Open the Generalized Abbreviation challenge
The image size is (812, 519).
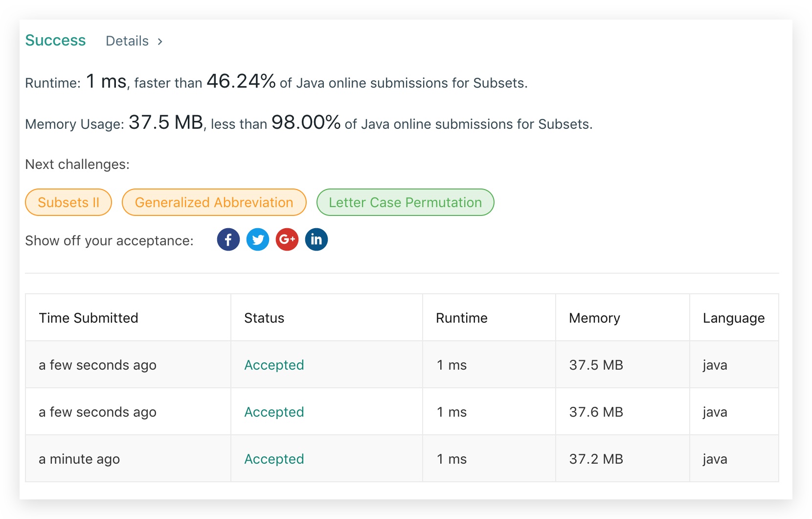[x=214, y=202]
